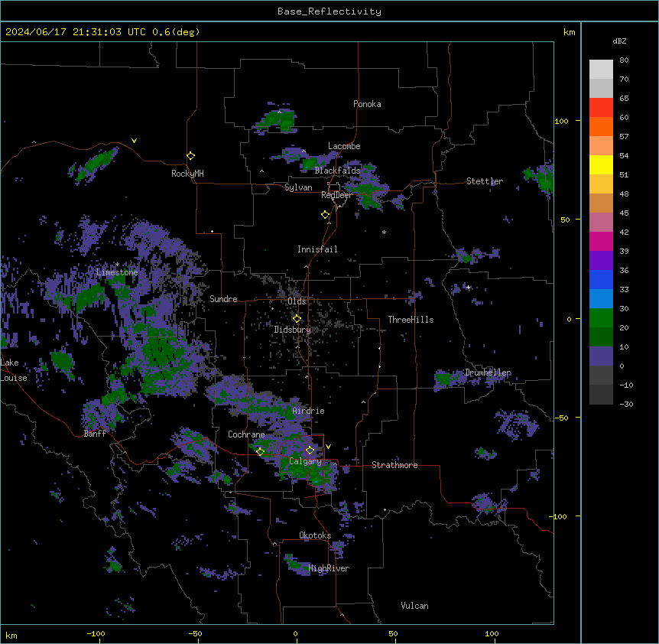Click the yellow diamond marker below Cochrane
The width and height of the screenshot is (659, 644).
tap(260, 451)
